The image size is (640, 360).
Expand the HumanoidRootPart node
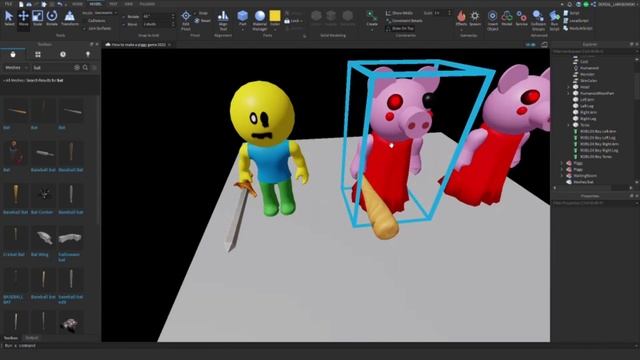(x=568, y=93)
